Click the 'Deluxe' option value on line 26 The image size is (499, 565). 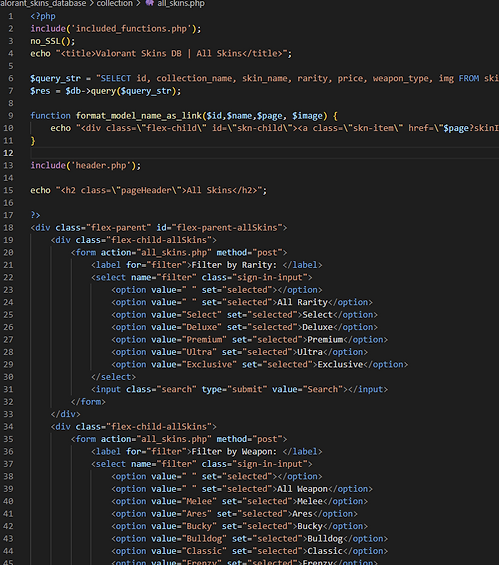201,327
